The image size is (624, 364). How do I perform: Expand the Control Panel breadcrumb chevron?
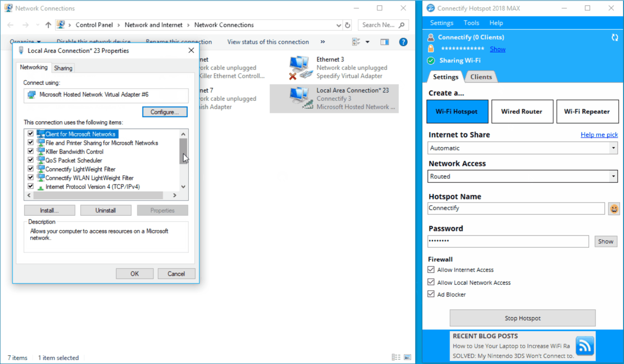pyautogui.click(x=119, y=25)
